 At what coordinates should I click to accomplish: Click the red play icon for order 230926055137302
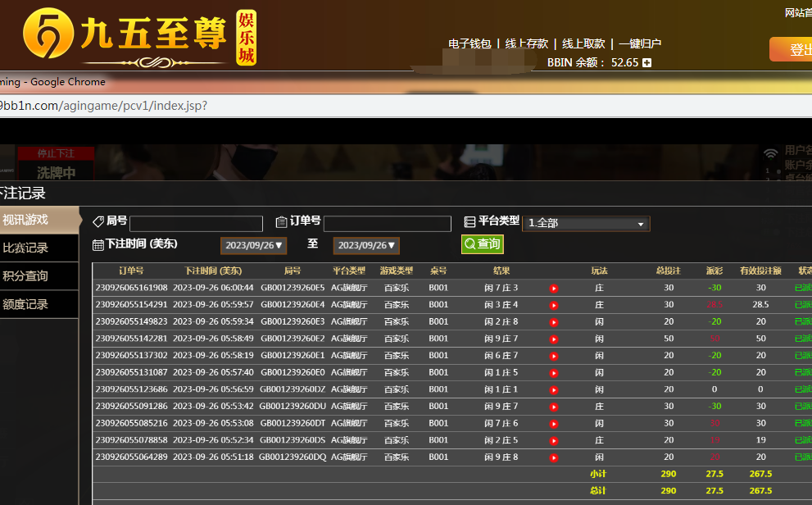point(554,357)
